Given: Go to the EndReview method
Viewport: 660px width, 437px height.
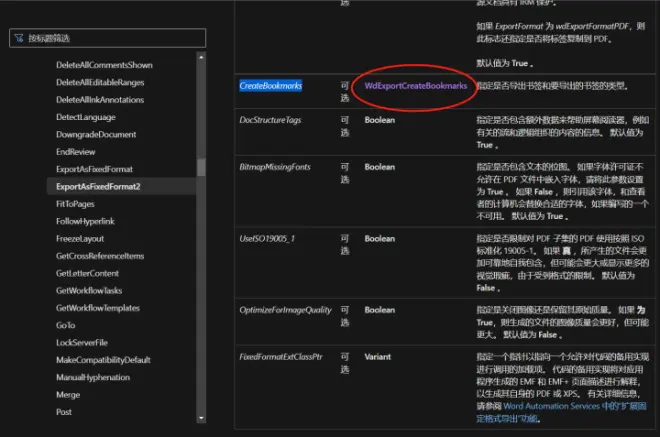Looking at the screenshot, I should tap(76, 152).
